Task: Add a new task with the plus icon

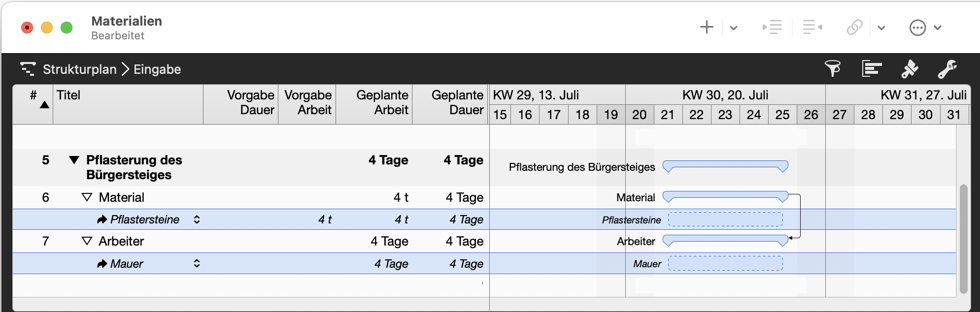Action: coord(707,27)
